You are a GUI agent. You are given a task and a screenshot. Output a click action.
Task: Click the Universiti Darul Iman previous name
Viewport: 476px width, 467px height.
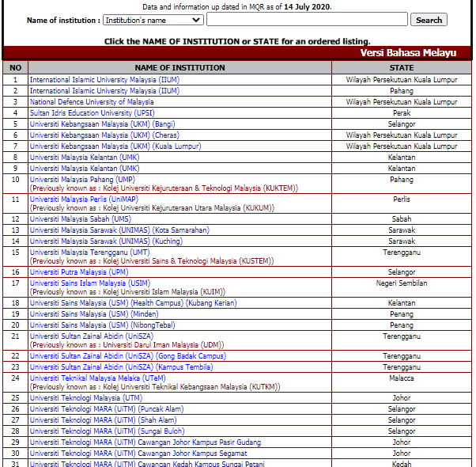pyautogui.click(x=127, y=345)
